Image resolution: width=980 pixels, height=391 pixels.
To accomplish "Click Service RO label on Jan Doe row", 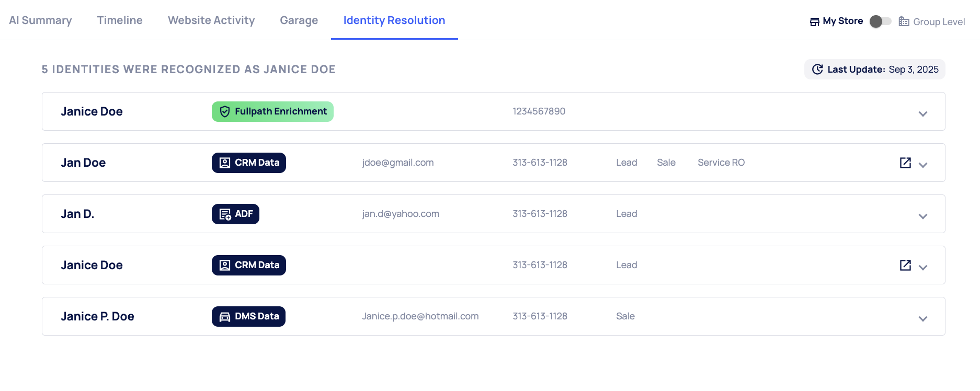I will pos(721,163).
